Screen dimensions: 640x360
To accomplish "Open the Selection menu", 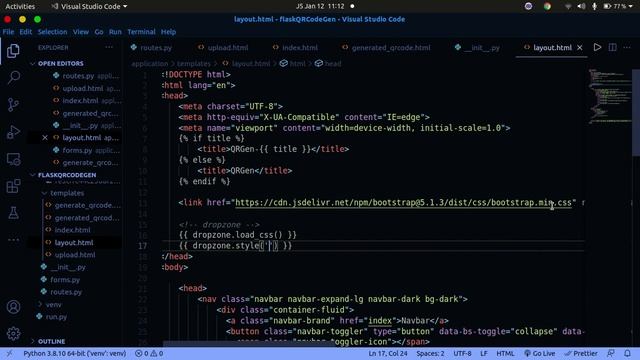I will point(52,32).
